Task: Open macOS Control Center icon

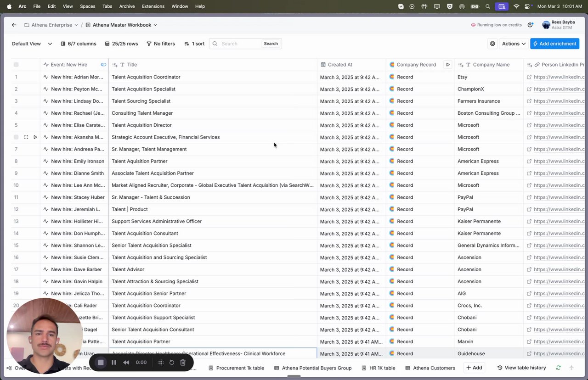Action: pos(528,6)
